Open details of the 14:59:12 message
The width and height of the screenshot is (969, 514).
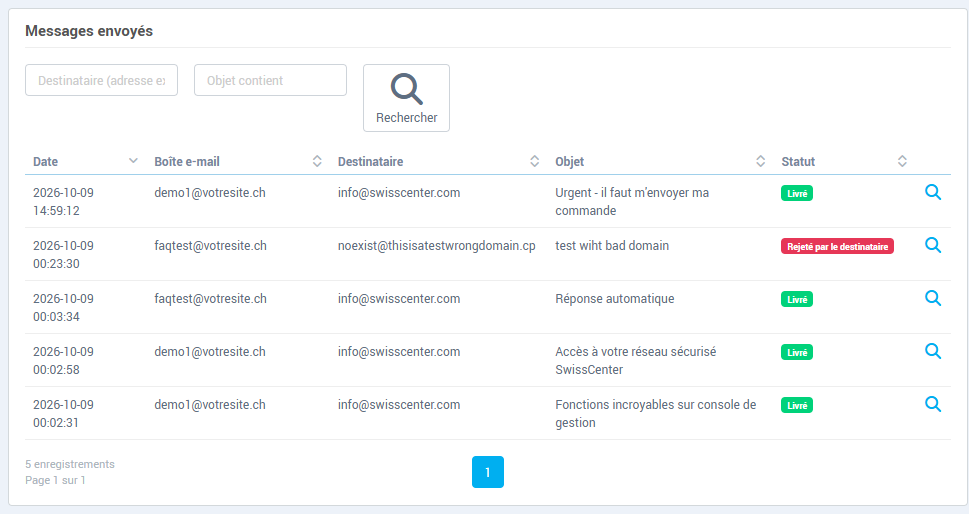[x=933, y=192]
